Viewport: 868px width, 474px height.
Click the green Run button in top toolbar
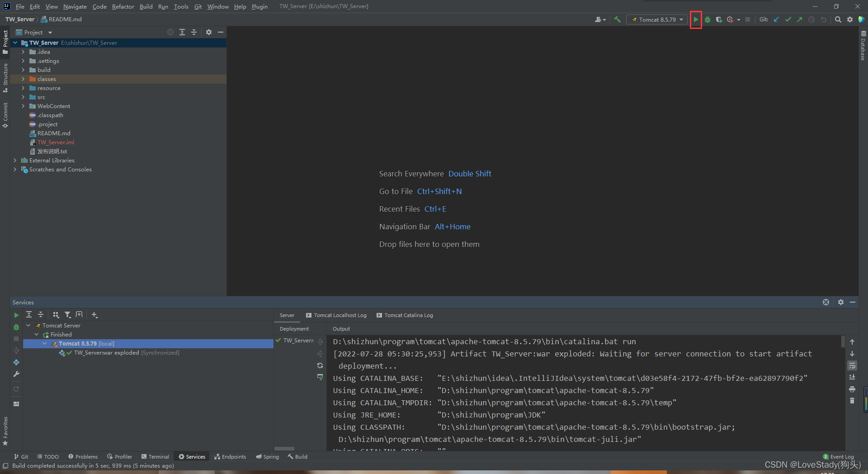pos(696,19)
